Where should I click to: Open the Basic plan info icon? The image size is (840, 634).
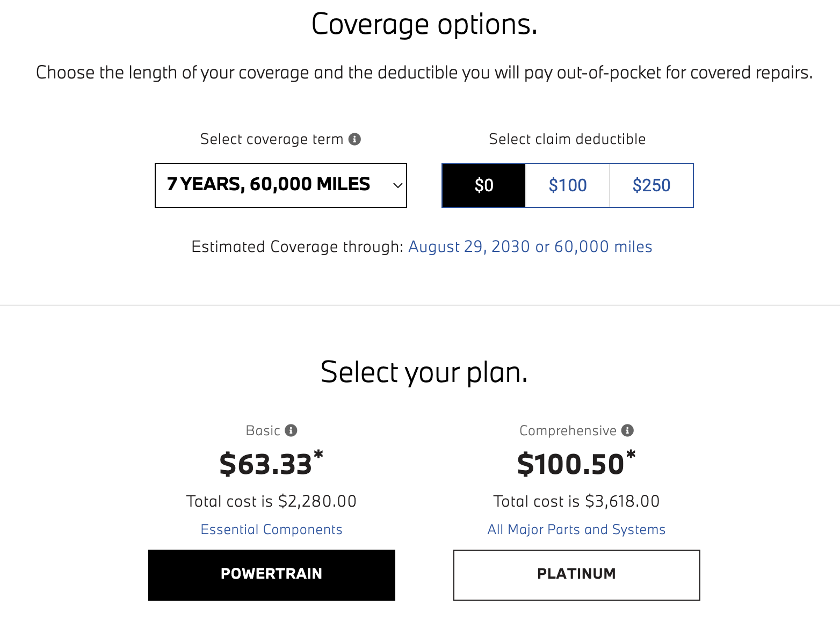(291, 430)
